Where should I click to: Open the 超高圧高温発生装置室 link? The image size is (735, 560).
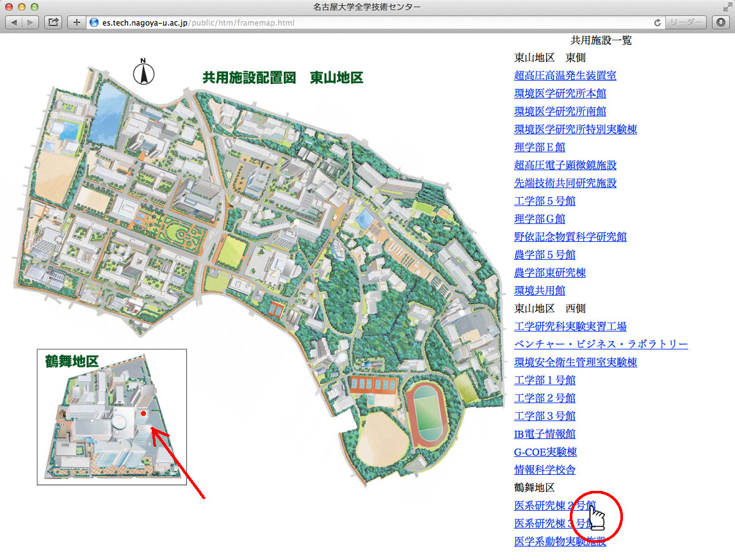coord(565,76)
